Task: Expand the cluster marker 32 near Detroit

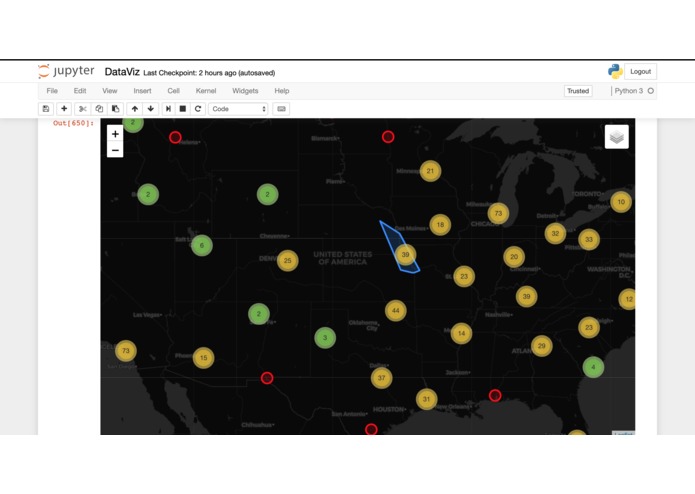Action: [x=555, y=233]
